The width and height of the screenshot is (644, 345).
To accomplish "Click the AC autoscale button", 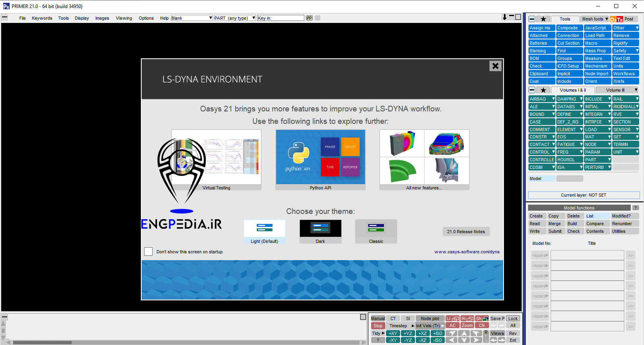I will (452, 326).
